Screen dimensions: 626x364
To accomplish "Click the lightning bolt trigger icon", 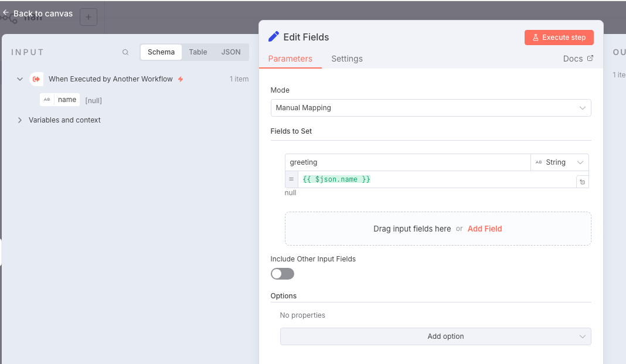I will [x=181, y=79].
